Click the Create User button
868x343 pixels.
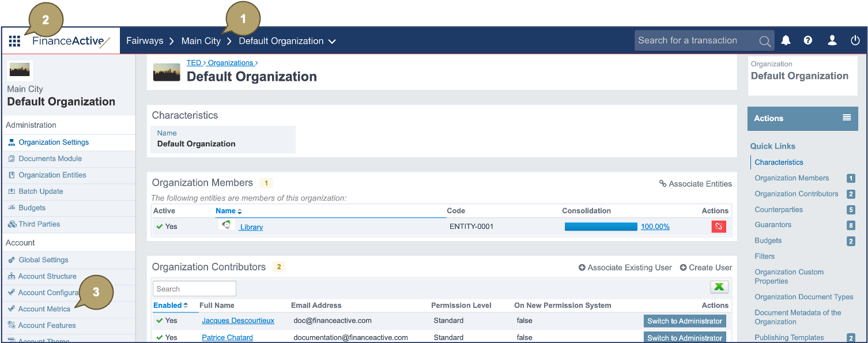coord(705,267)
